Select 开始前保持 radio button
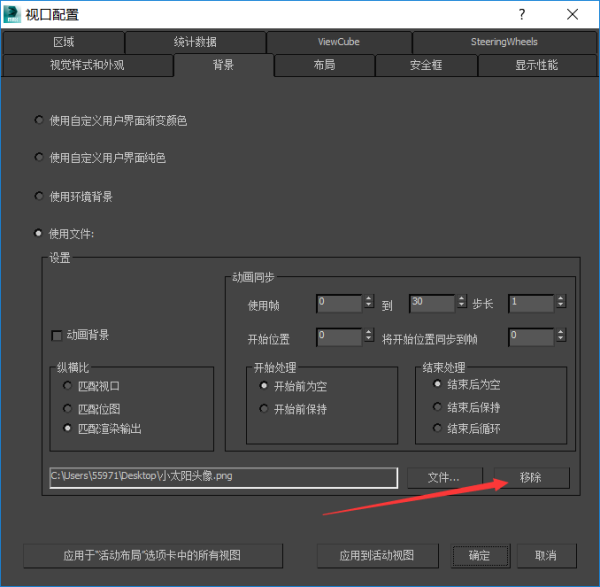Screen dimensions: 600x587 (x=264, y=409)
